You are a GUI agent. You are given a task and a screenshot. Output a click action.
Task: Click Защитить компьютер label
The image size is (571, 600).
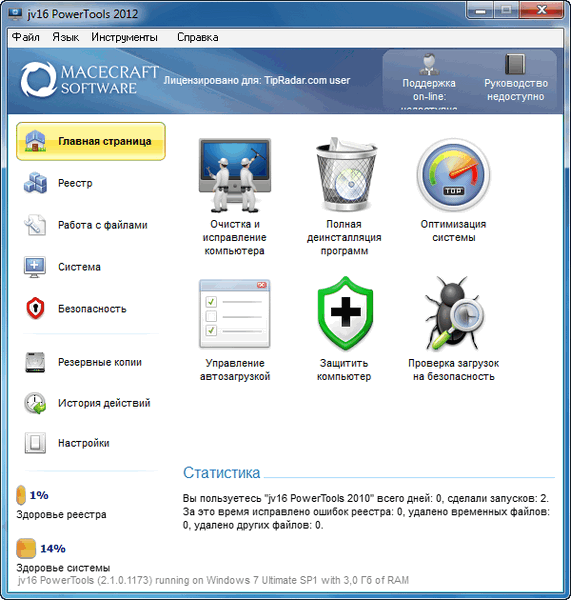[344, 370]
